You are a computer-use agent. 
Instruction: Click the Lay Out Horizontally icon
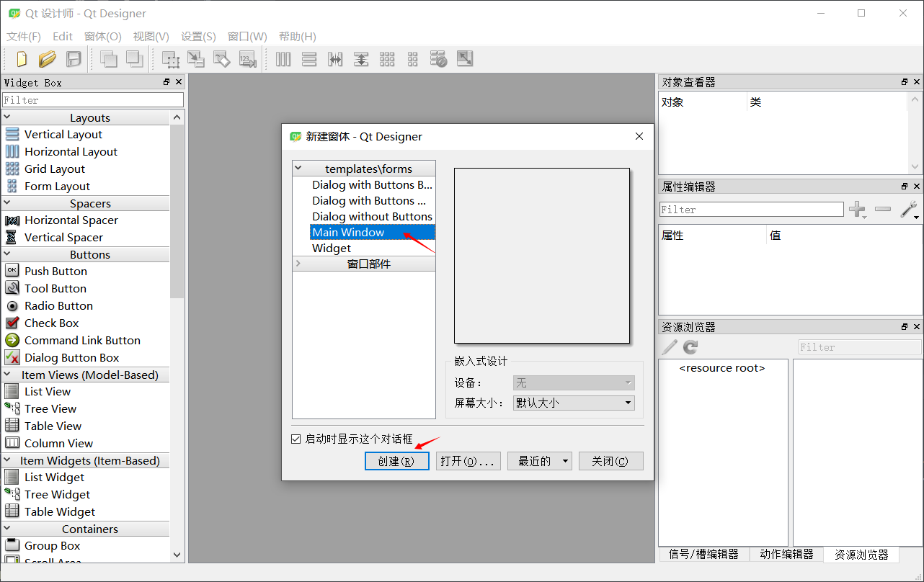point(283,59)
